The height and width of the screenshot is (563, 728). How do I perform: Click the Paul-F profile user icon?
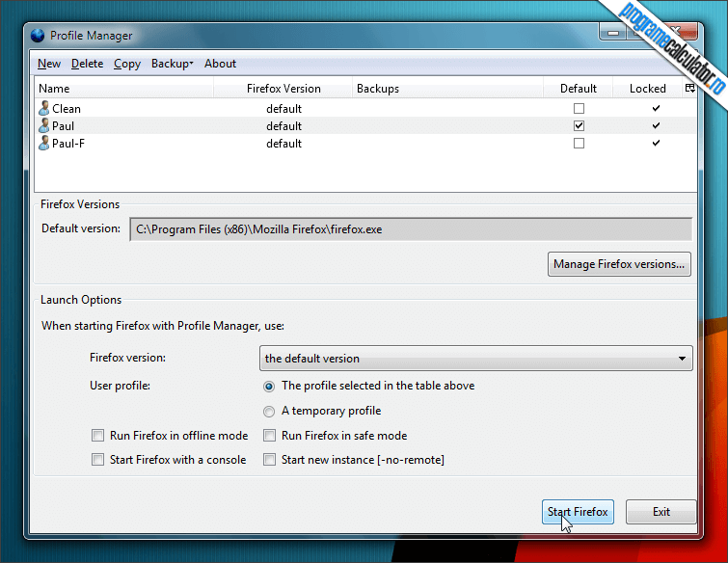point(44,143)
